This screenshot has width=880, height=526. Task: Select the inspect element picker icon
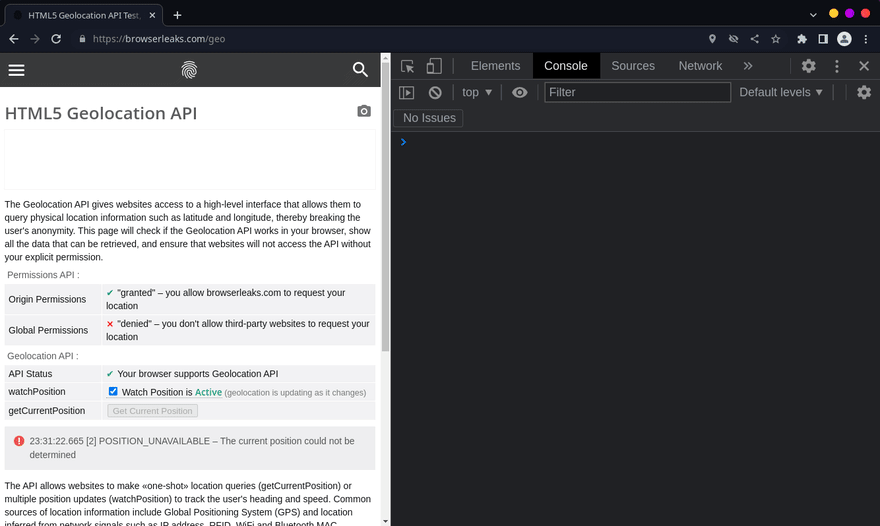tap(407, 66)
